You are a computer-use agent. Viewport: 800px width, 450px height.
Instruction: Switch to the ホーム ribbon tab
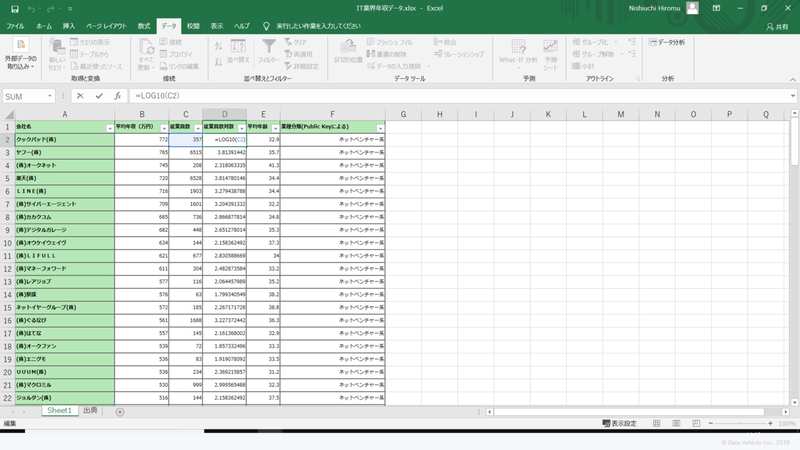point(44,26)
